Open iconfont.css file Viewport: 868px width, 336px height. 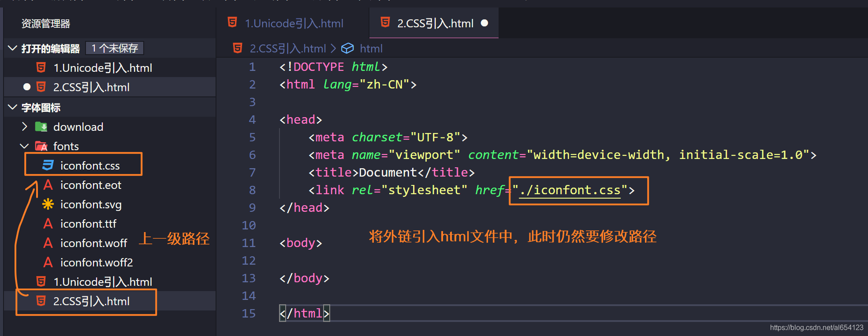pyautogui.click(x=90, y=166)
